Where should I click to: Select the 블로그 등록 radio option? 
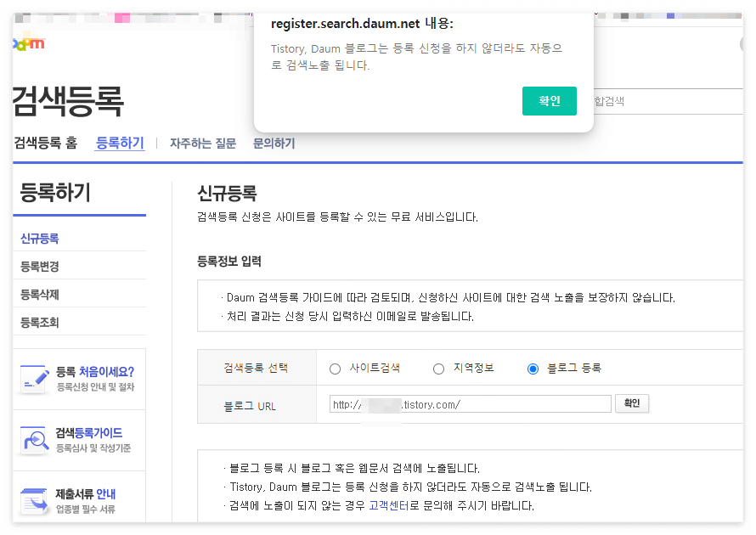533,369
